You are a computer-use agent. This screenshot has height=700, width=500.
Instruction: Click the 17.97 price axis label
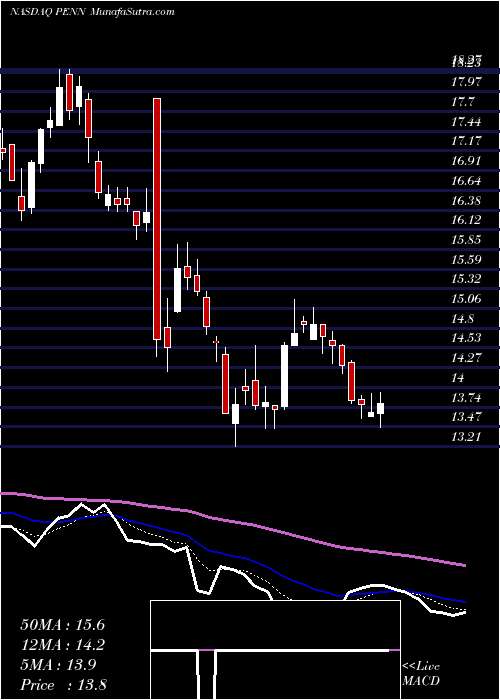(x=466, y=82)
